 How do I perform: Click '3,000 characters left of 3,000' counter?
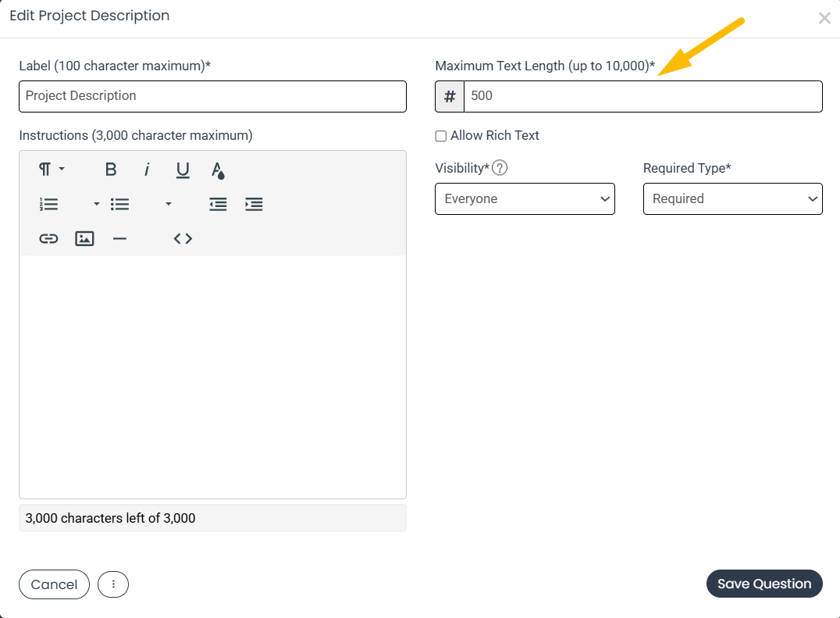tap(110, 518)
